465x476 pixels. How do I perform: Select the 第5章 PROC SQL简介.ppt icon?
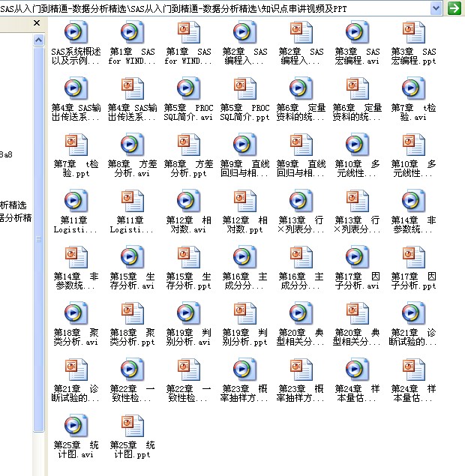pos(244,88)
